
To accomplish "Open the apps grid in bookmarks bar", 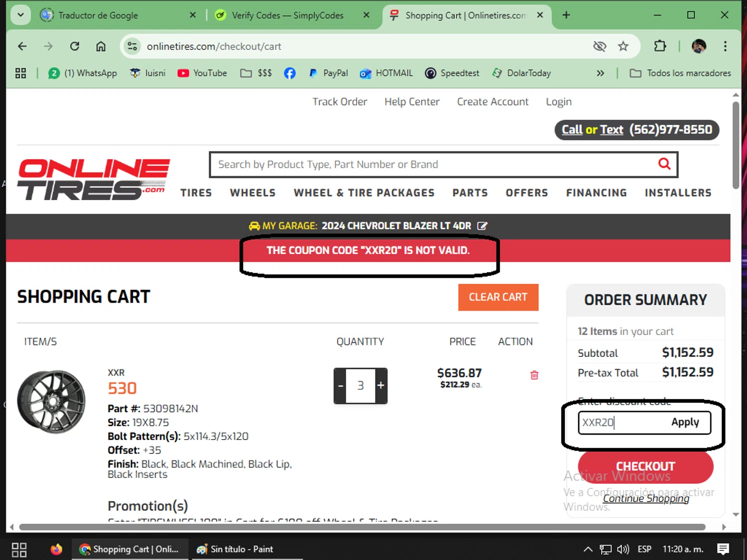I will (20, 73).
